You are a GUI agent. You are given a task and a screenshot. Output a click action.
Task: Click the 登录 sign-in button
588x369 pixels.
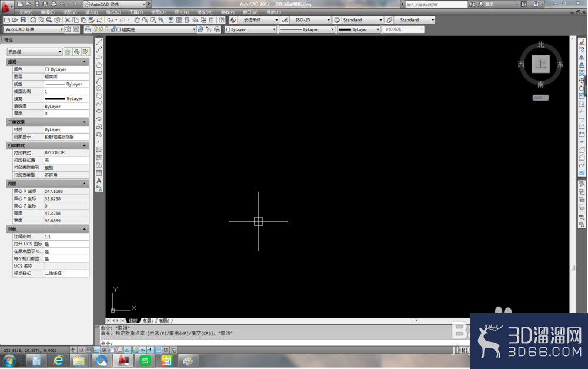[x=486, y=4]
